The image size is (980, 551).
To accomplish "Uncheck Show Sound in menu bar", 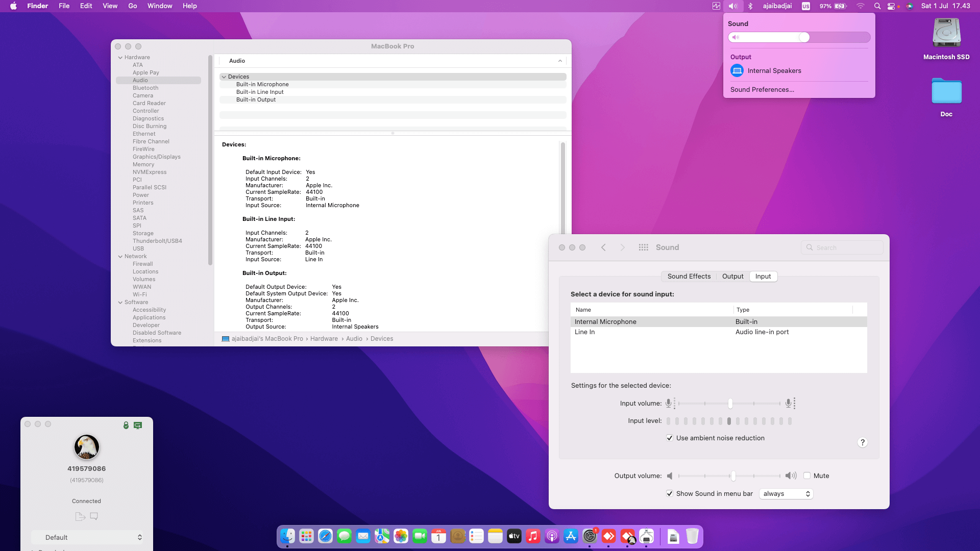I will (670, 494).
